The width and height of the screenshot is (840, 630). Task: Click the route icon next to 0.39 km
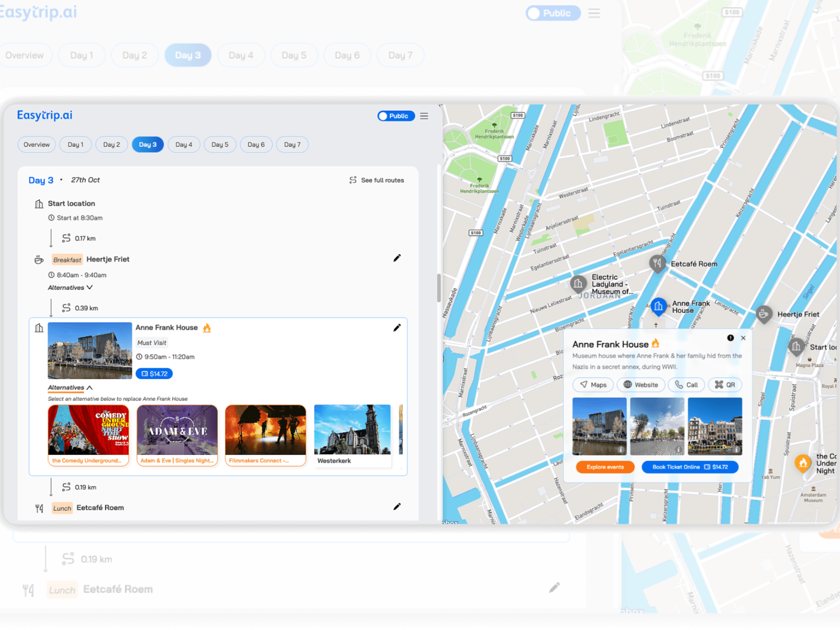(x=67, y=308)
